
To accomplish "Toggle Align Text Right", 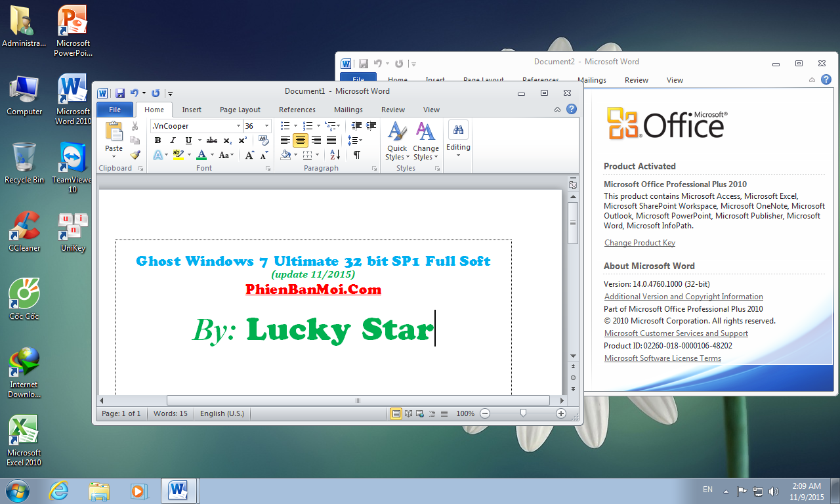I will point(316,140).
